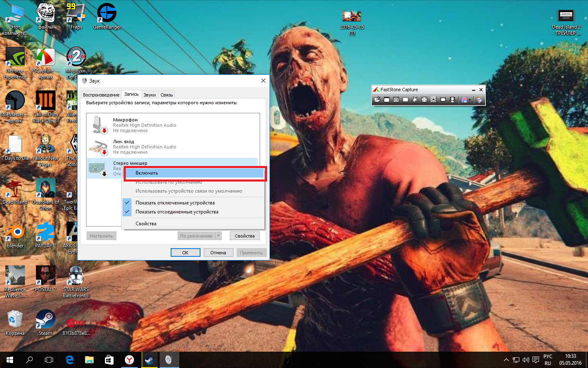Launch Microsoft Edge from the taskbar
The height and width of the screenshot is (368, 588).
click(69, 360)
